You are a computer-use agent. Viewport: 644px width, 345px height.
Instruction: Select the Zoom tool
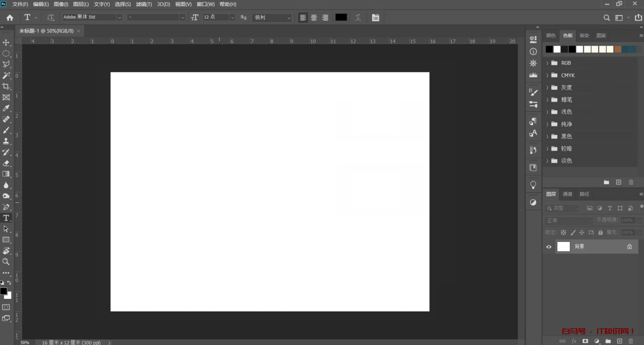click(6, 262)
